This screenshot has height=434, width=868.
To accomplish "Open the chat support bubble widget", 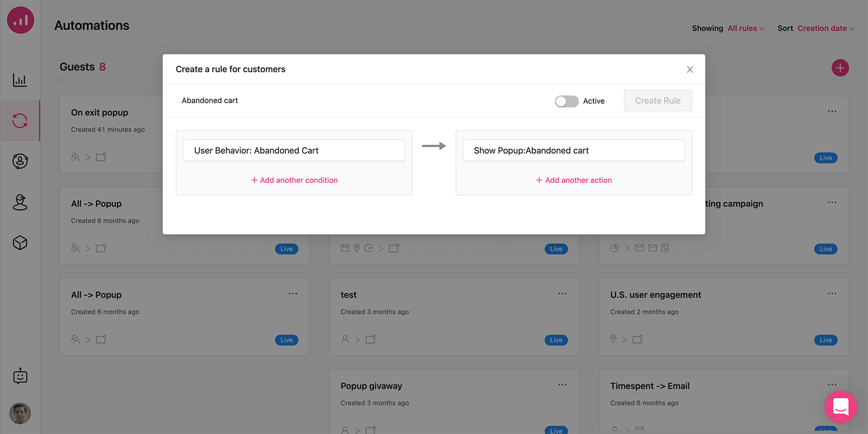I will click(x=840, y=406).
